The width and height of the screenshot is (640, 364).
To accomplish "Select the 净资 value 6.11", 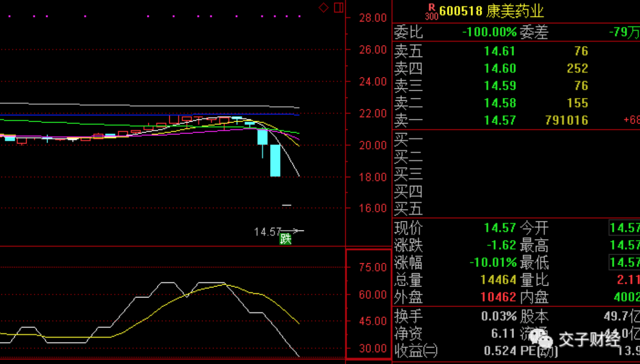I will pos(504,334).
